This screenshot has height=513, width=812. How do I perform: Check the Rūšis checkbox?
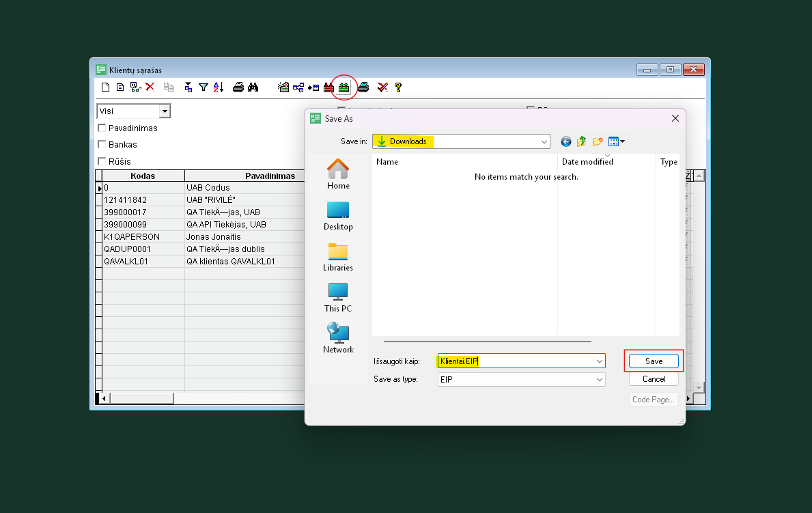tap(102, 161)
